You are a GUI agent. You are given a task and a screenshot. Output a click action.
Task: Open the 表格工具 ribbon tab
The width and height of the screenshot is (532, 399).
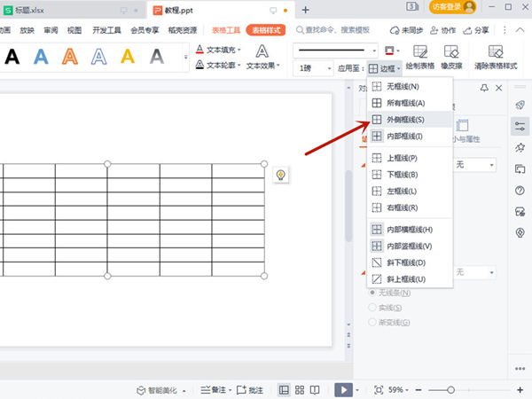226,29
